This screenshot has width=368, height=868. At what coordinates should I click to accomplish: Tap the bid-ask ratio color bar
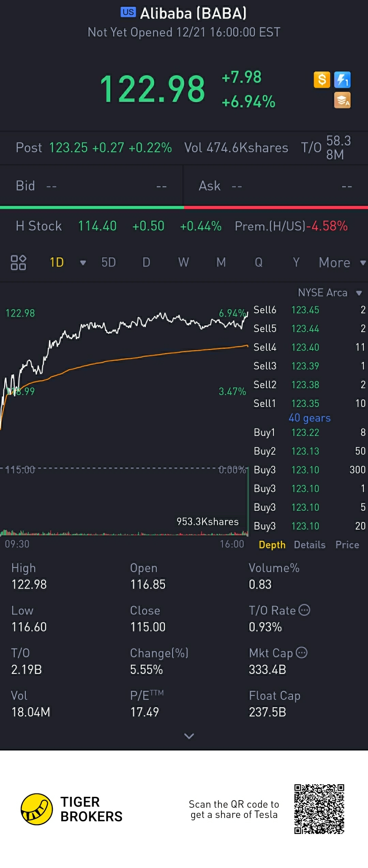click(x=184, y=207)
